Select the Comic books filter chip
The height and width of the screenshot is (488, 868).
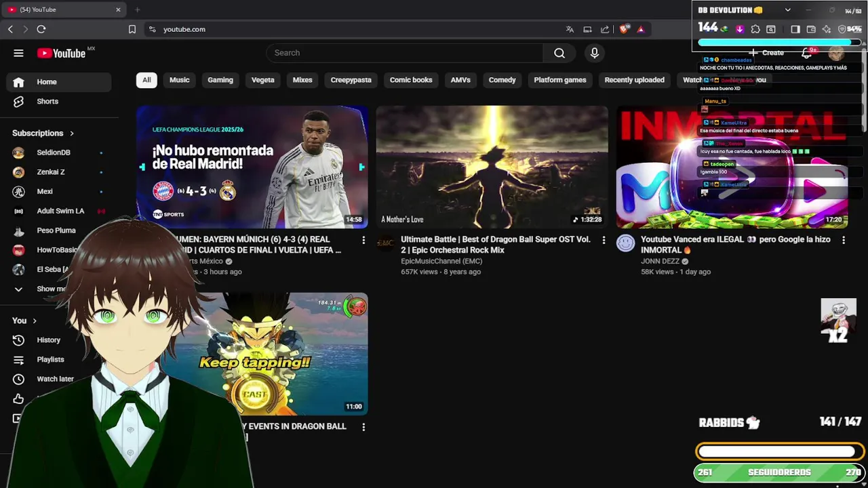(x=411, y=80)
